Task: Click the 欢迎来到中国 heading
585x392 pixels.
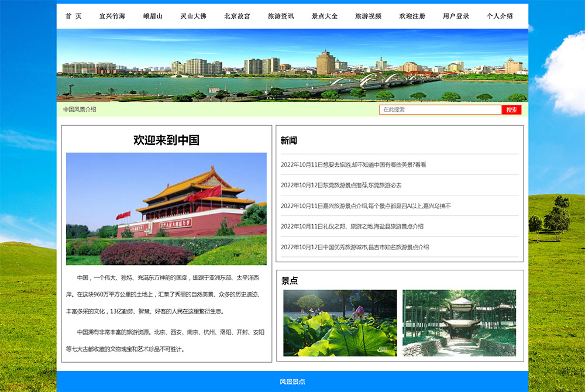Action: click(x=166, y=140)
